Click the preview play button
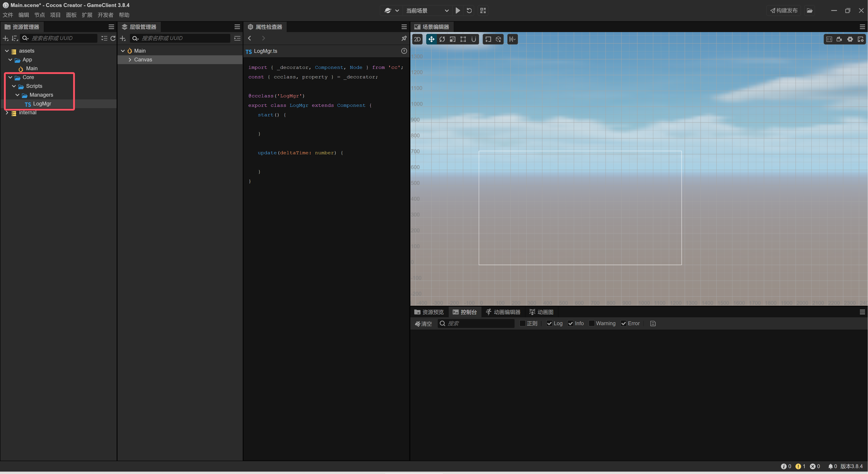This screenshot has height=474, width=868. [x=458, y=10]
